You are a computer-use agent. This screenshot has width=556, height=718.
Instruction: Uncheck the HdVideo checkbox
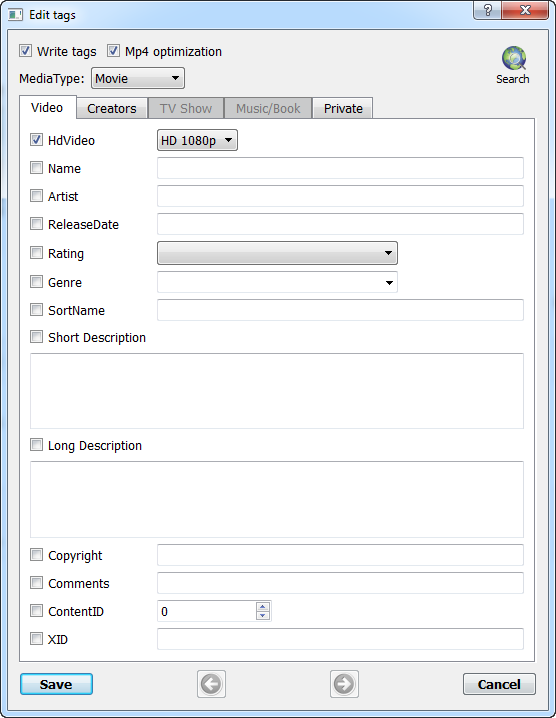pyautogui.click(x=37, y=140)
